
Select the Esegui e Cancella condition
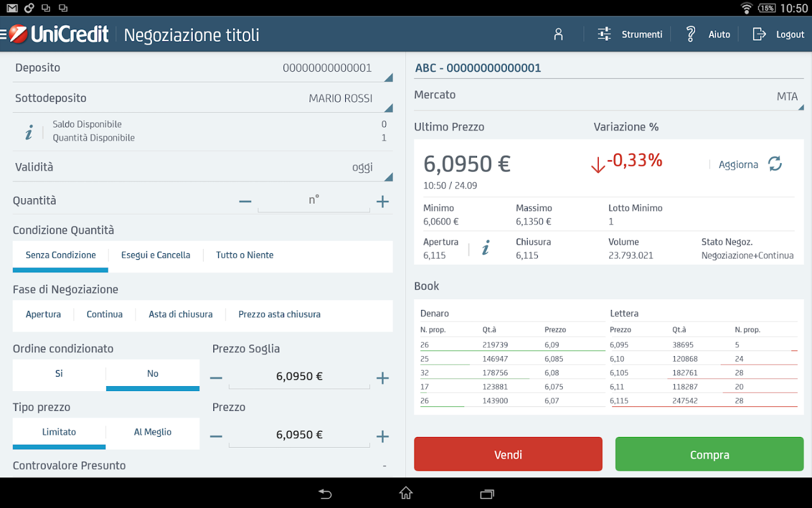pyautogui.click(x=156, y=255)
